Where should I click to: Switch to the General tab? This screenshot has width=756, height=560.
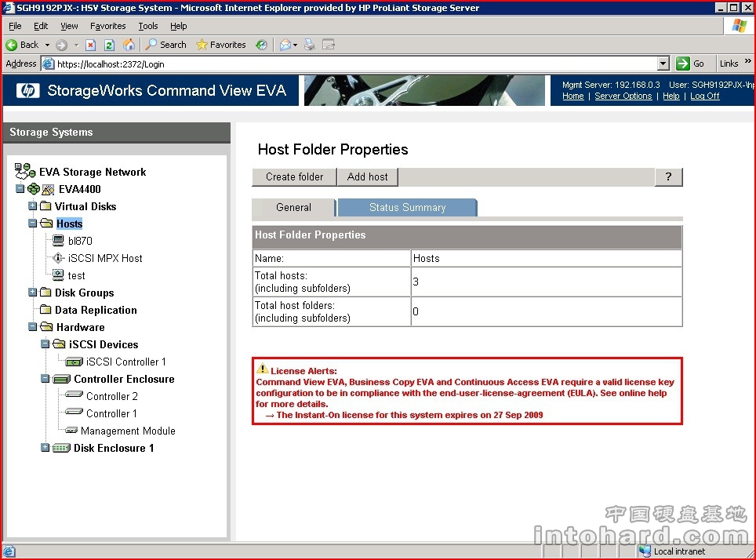click(293, 207)
